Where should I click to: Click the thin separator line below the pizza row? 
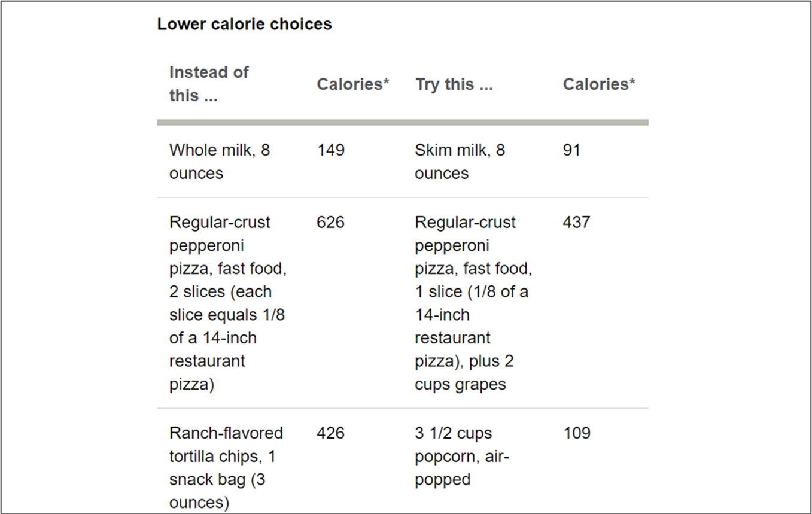coord(402,409)
